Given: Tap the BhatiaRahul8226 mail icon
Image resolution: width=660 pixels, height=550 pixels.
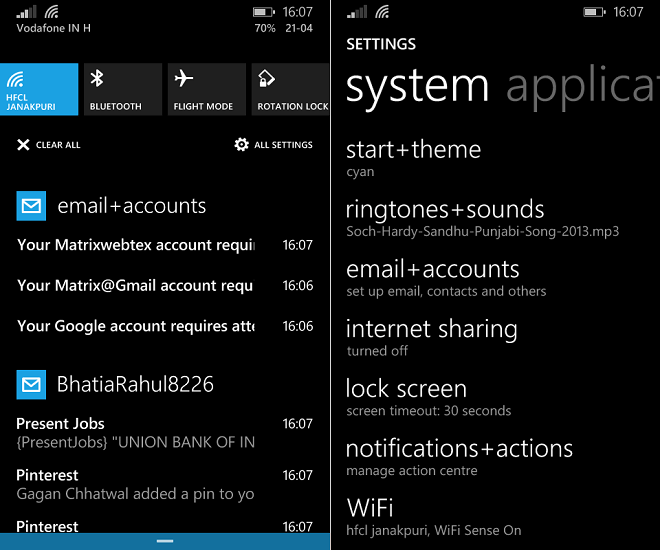Looking at the screenshot, I should [x=31, y=385].
